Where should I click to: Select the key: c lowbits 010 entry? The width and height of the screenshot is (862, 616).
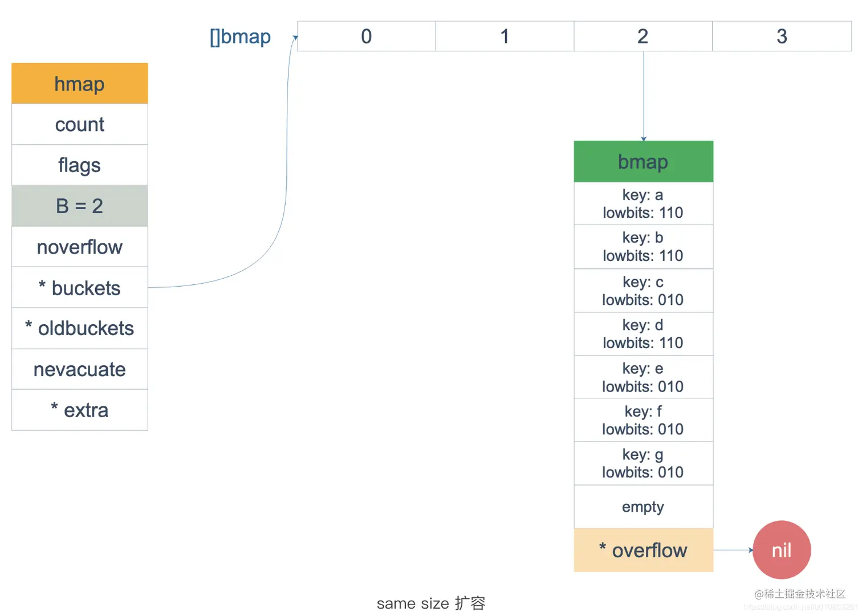(x=643, y=291)
